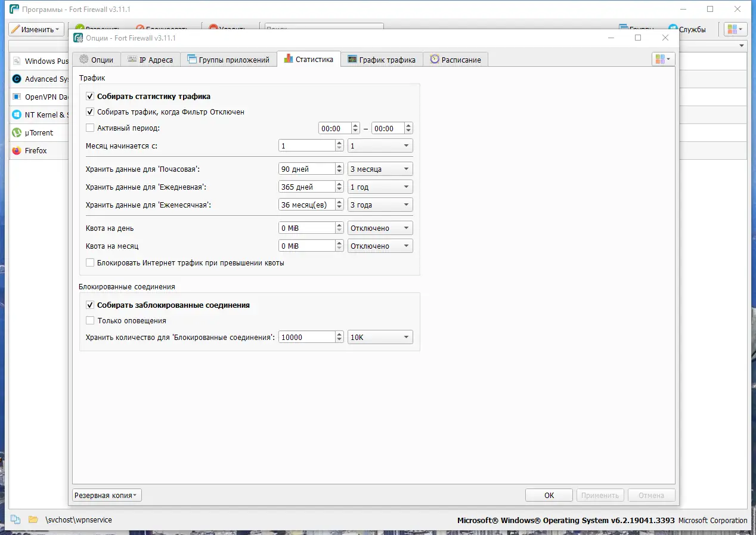The image size is (756, 535).
Task: Click active period end time field
Action: tap(388, 128)
